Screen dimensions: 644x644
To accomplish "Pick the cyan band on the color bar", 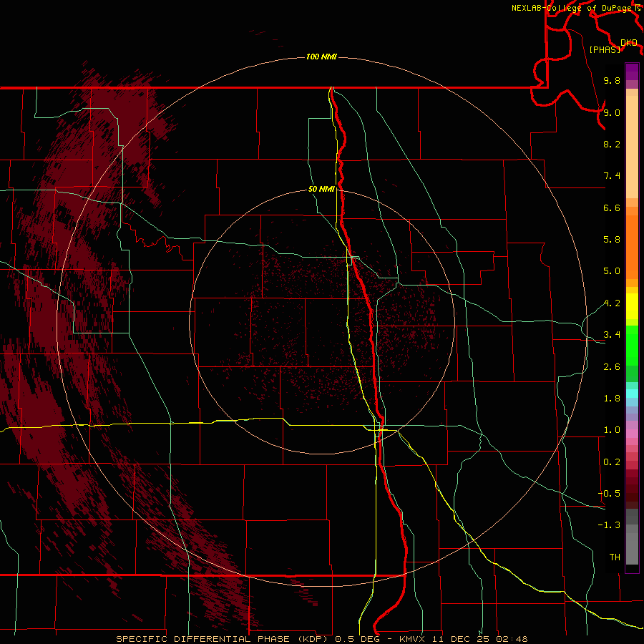I will pyautogui.click(x=632, y=394).
